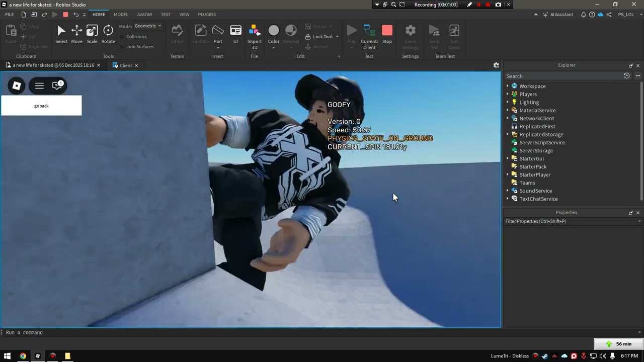Activate the Rotate tool

[108, 35]
